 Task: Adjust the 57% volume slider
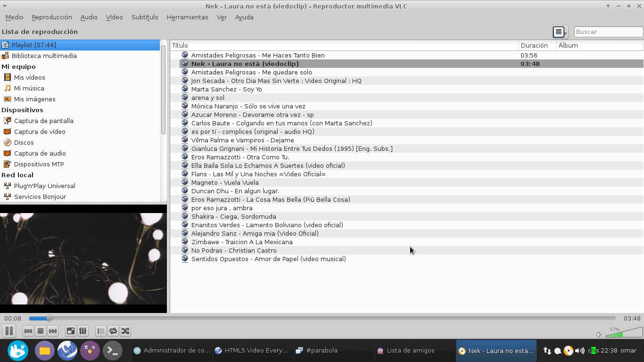(x=624, y=332)
